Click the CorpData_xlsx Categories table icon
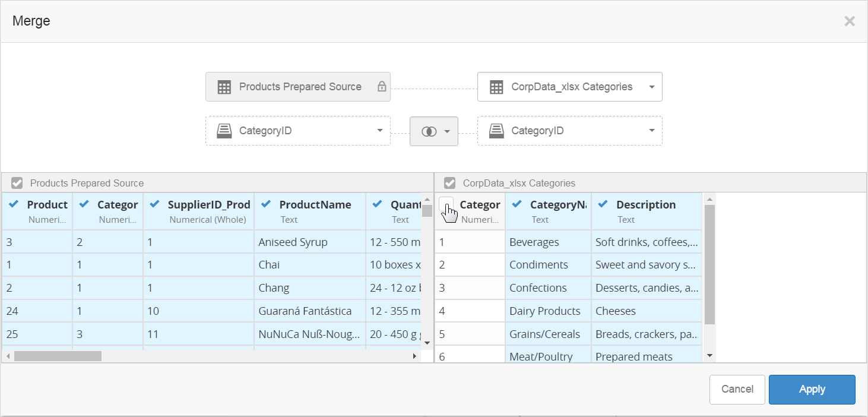The height and width of the screenshot is (417, 868). click(x=496, y=87)
